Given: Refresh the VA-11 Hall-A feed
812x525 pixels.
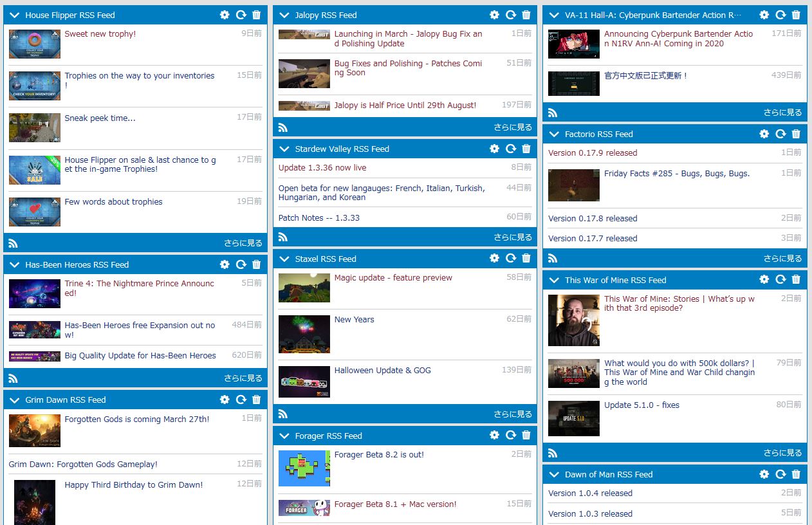Looking at the screenshot, I should [780, 15].
